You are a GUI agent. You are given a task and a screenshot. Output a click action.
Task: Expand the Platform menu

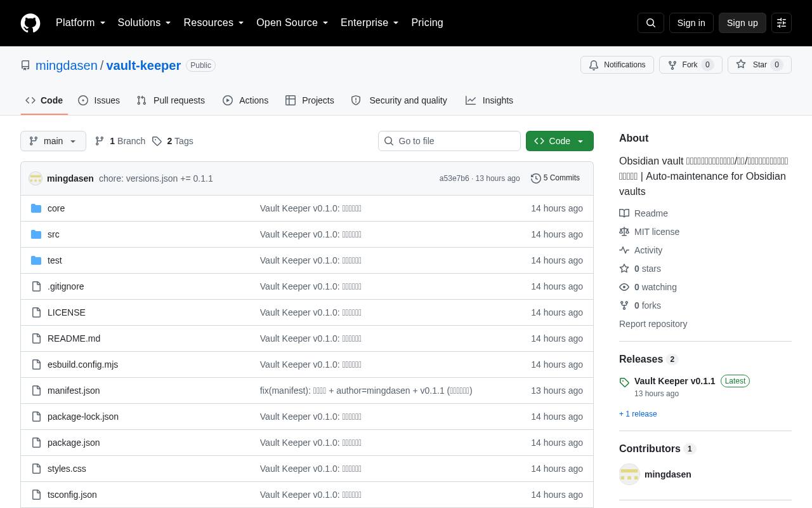81,23
